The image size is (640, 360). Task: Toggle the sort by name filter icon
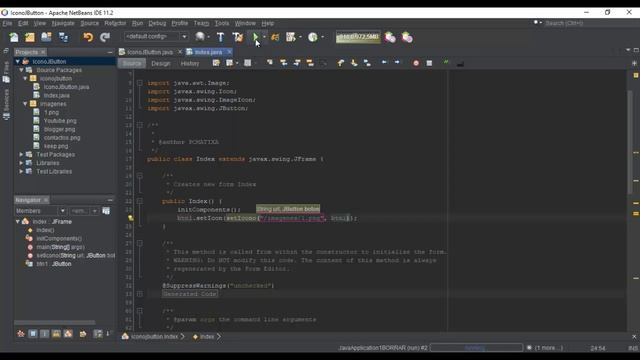pos(98,334)
